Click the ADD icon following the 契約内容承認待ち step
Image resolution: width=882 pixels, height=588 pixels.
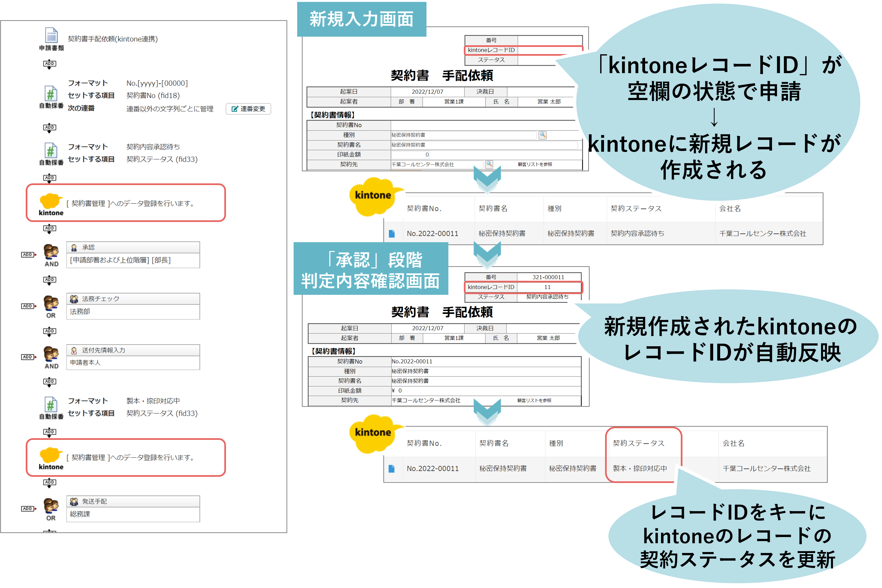(50, 179)
